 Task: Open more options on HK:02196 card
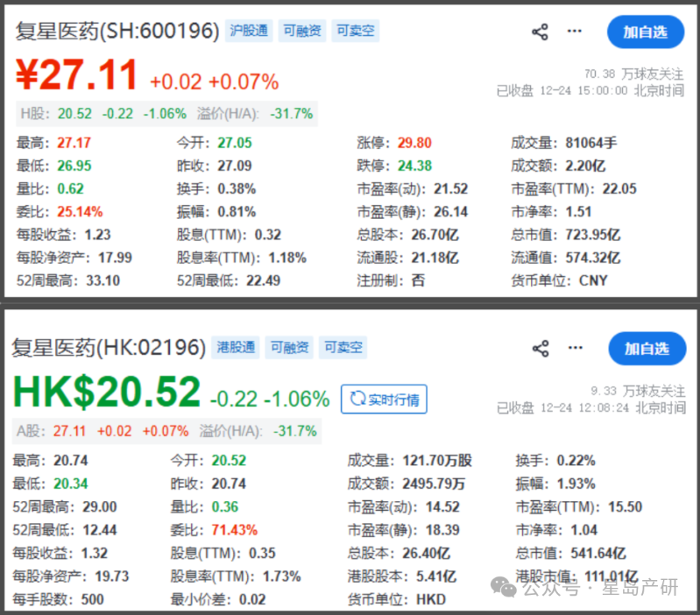[575, 348]
